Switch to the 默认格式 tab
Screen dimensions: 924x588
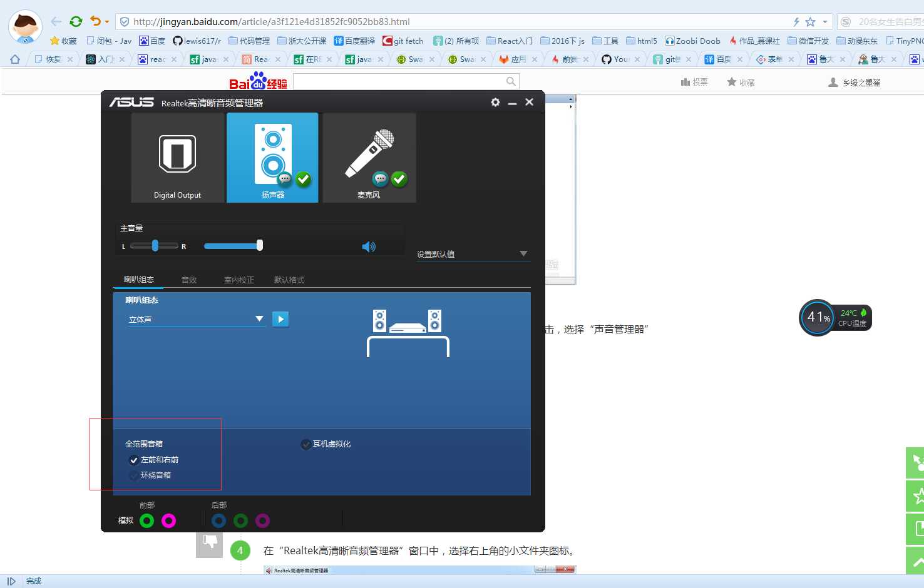pos(289,280)
